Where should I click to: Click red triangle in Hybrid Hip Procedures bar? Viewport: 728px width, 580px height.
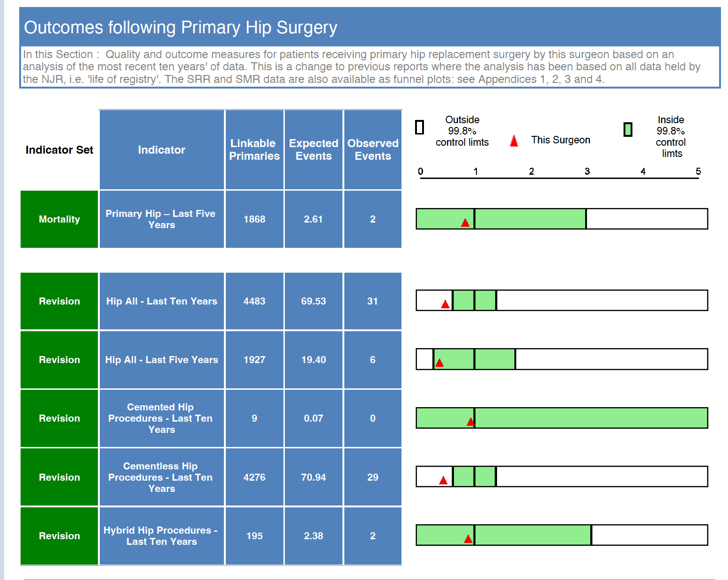pyautogui.click(x=468, y=539)
